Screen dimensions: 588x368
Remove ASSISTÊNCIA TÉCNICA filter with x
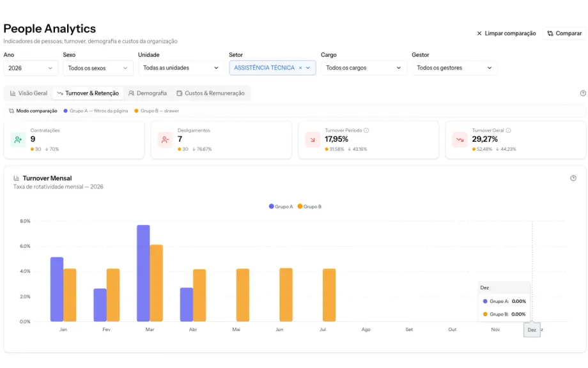300,68
